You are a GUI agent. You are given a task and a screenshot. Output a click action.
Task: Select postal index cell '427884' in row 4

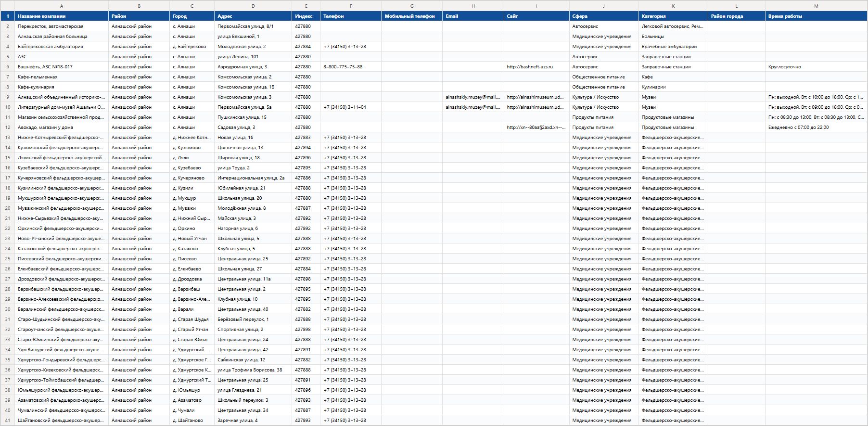coord(306,47)
